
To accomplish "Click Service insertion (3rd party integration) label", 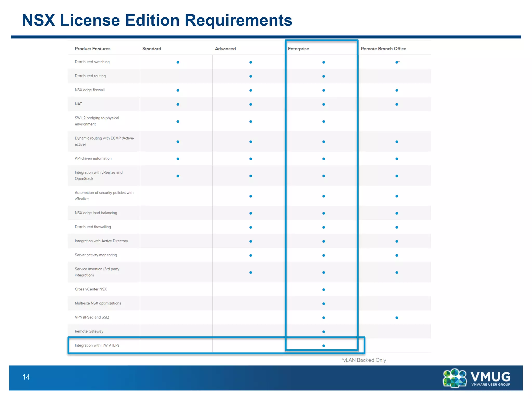I will tap(97, 272).
